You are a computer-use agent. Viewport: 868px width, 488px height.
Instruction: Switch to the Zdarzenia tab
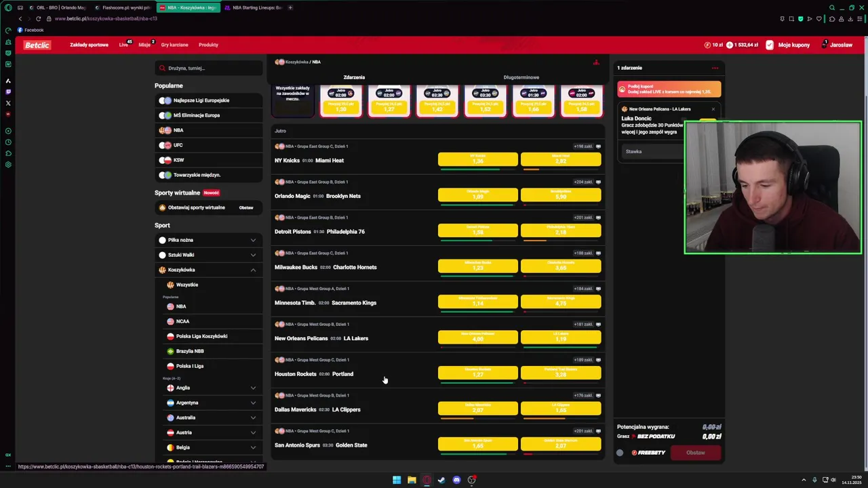pos(354,77)
